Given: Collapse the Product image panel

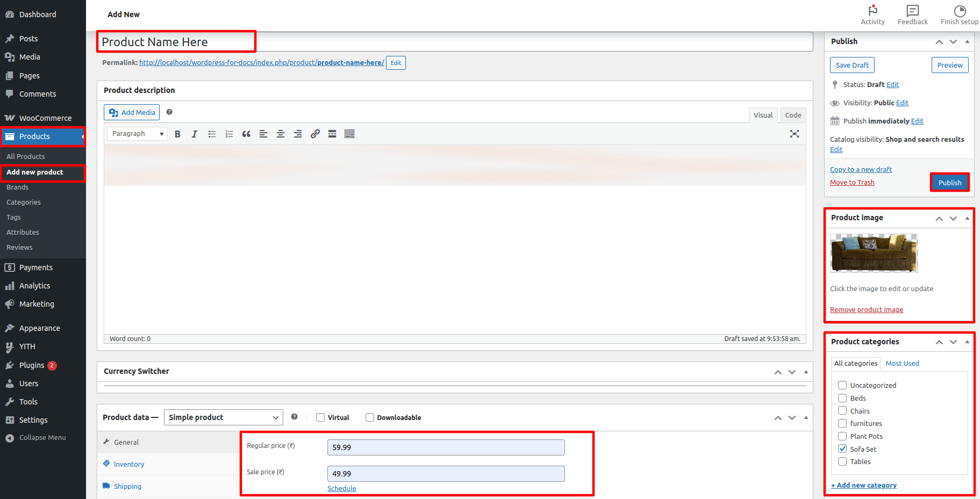Looking at the screenshot, I should (x=967, y=218).
